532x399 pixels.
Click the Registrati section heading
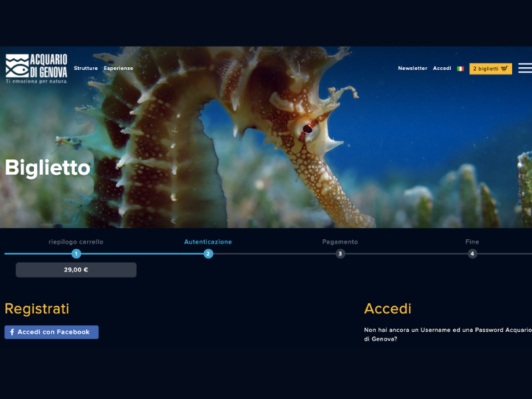click(x=37, y=309)
